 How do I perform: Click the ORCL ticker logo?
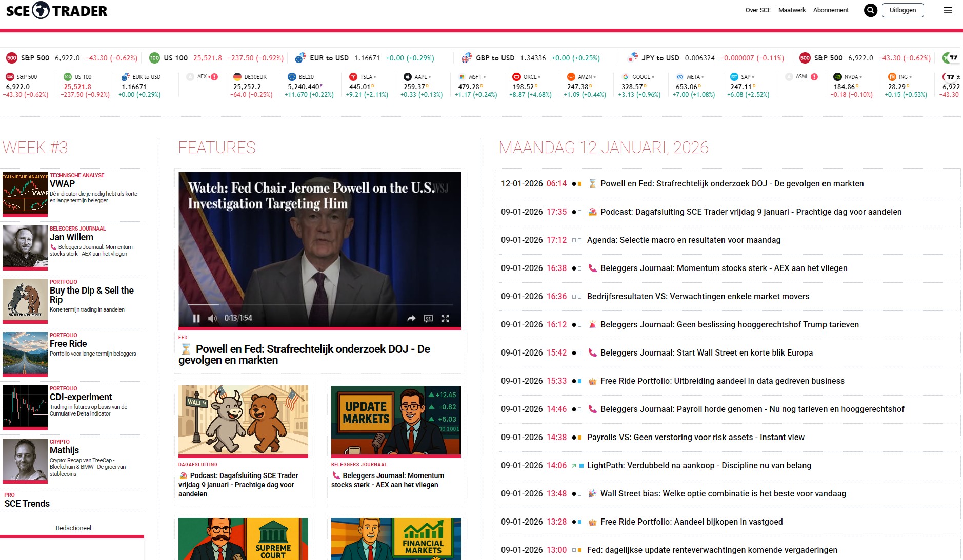[x=516, y=77]
